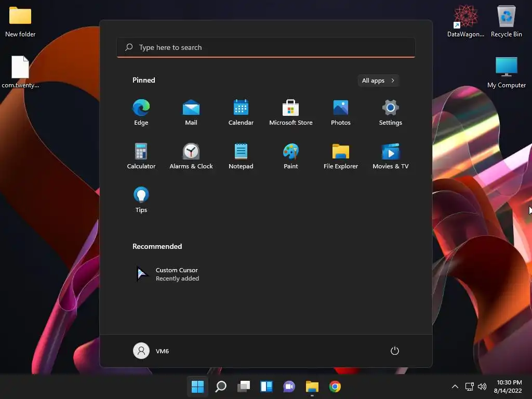Viewport: 532px width, 399px height.
Task: Select the com.twenty... file on the desktop
Action: click(x=20, y=72)
